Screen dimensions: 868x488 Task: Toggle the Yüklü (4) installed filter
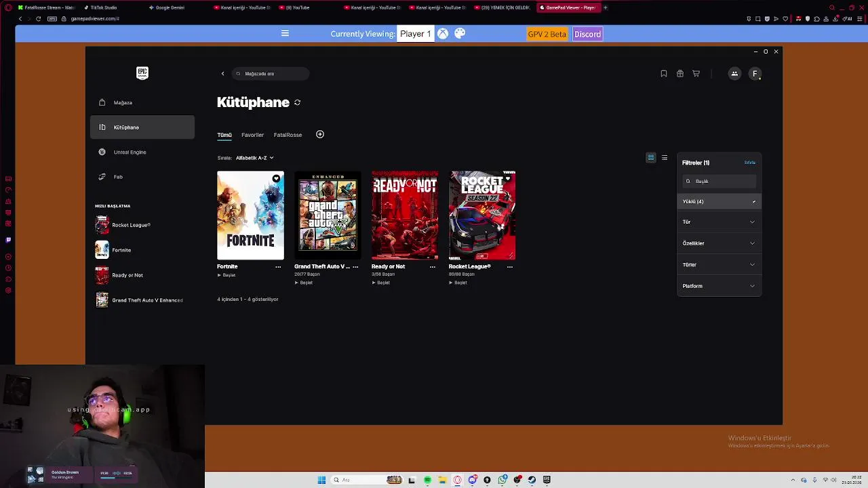719,201
